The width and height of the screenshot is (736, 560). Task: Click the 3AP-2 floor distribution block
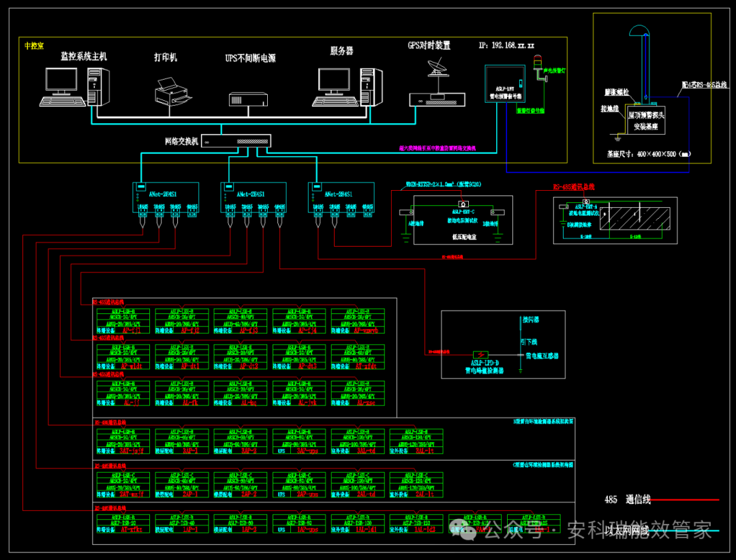241,441
